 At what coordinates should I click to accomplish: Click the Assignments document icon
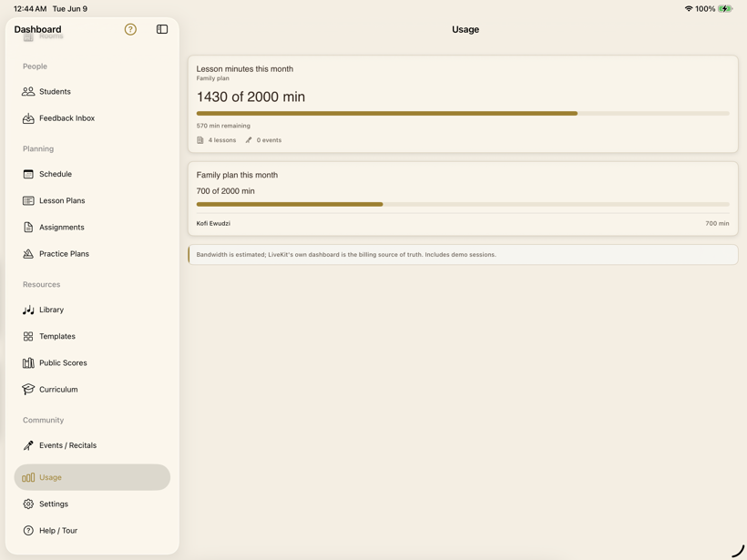[28, 227]
